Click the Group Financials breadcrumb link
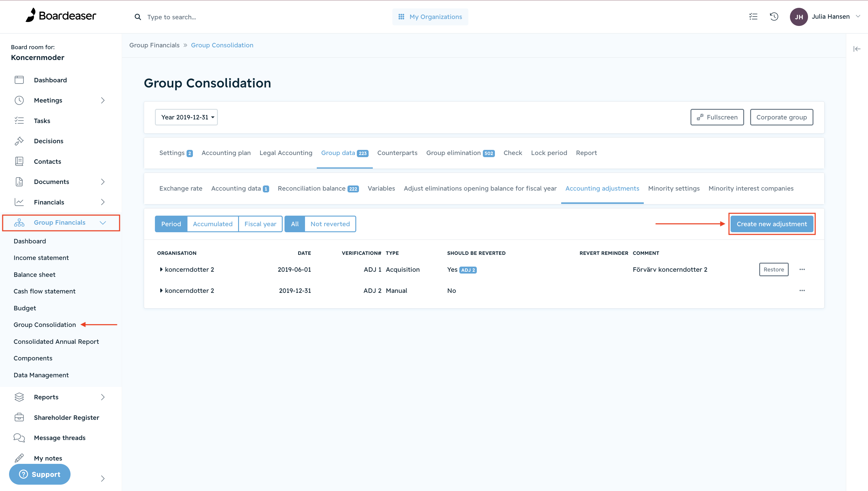 point(154,45)
